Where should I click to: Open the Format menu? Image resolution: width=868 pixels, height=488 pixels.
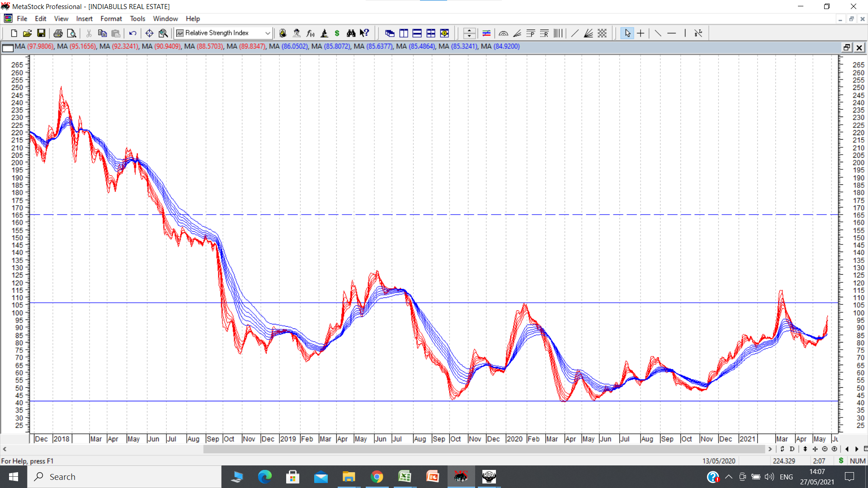111,19
